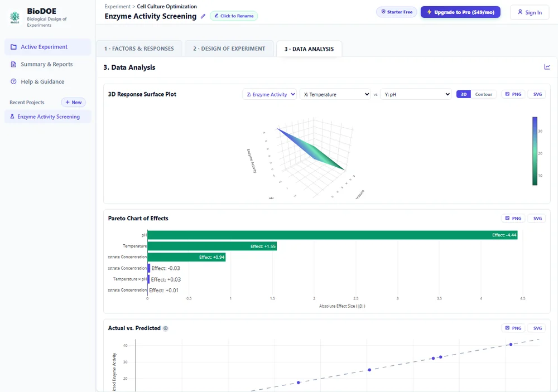Image resolution: width=558 pixels, height=392 pixels.
Task: Export Pareto Chart as SVG
Action: coord(537,219)
